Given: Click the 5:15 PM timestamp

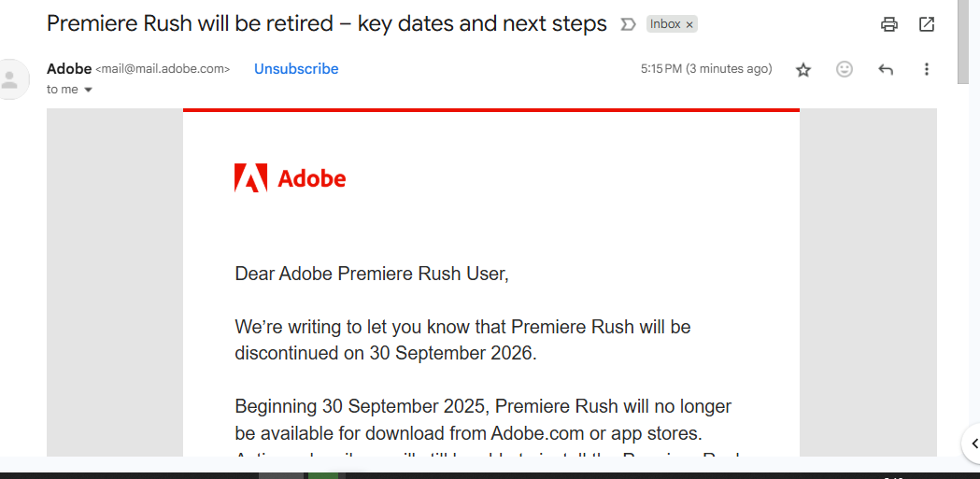Looking at the screenshot, I should 705,69.
